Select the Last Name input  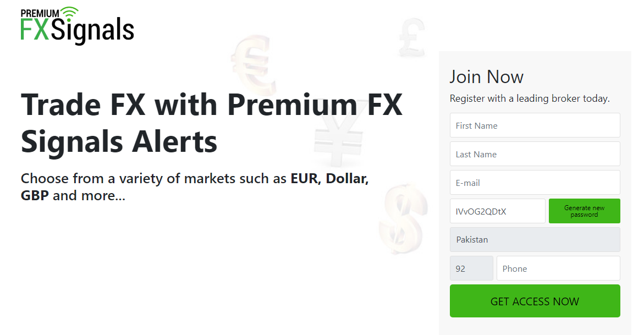(535, 153)
